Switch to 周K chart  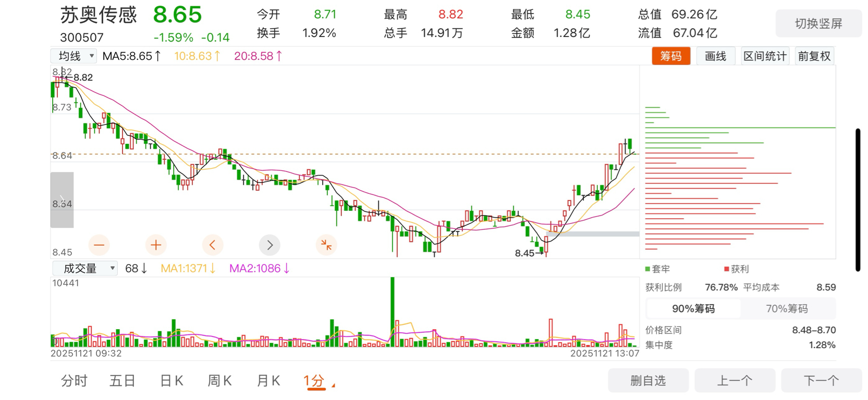(219, 381)
